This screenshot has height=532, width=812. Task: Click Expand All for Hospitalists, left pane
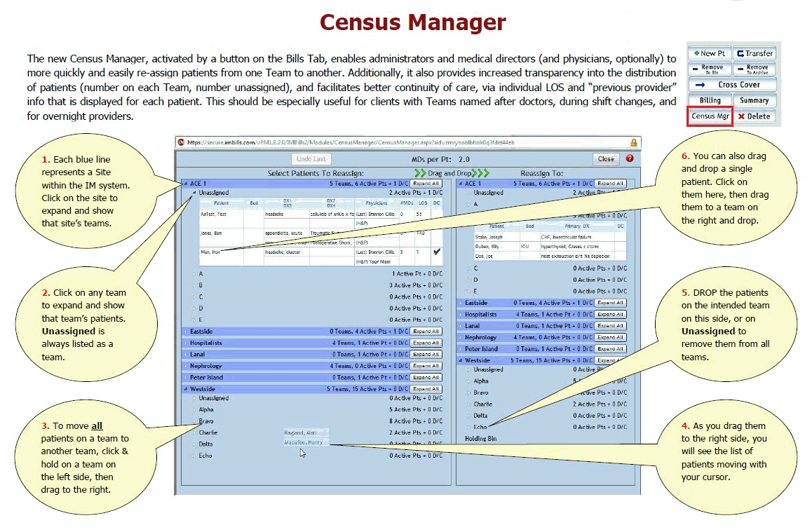[426, 343]
